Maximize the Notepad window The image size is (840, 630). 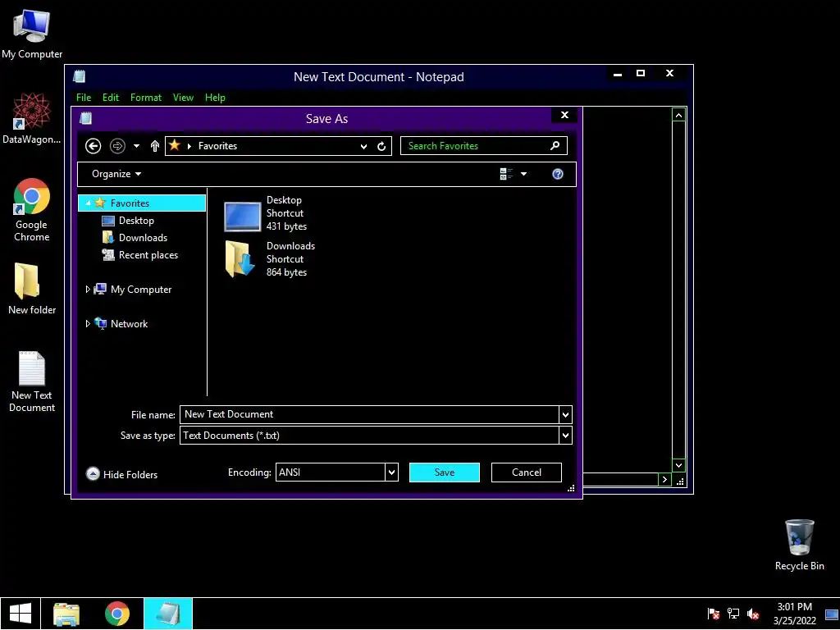coord(641,73)
